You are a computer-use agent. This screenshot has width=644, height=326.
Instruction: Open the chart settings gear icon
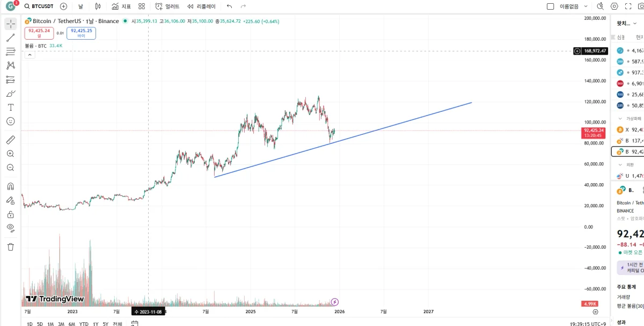tap(614, 6)
